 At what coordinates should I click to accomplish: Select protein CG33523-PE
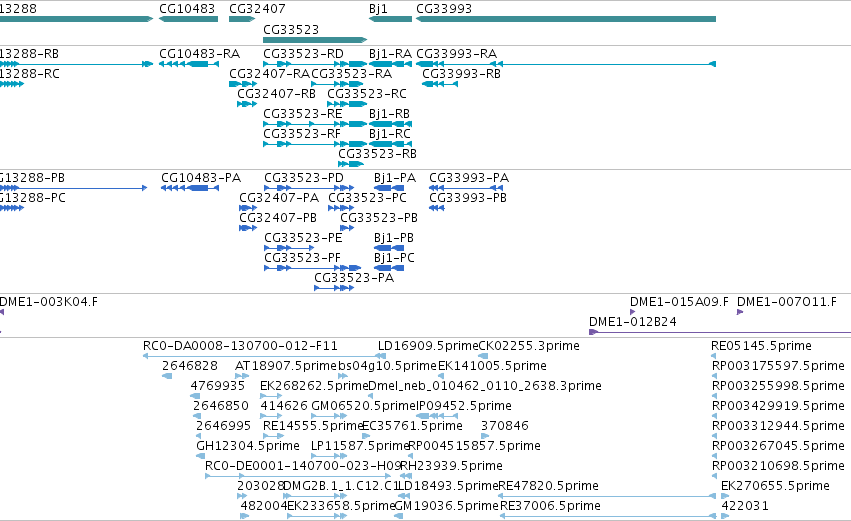(289, 249)
